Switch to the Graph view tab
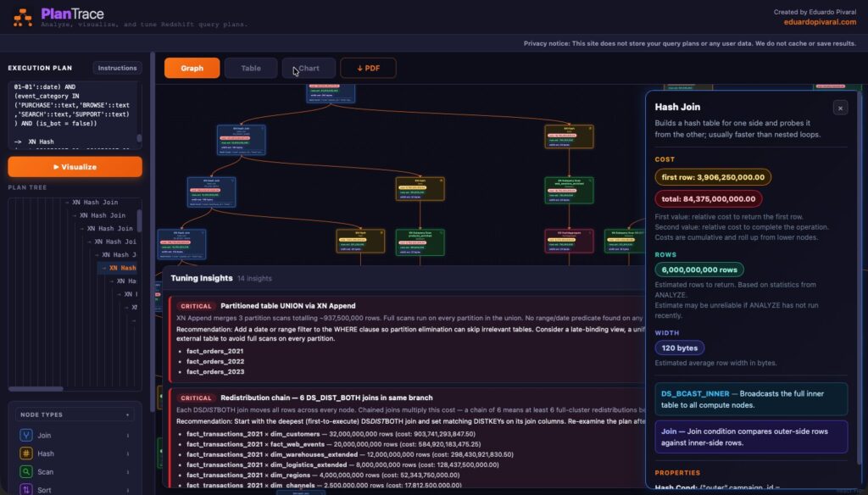Viewport: 868px width, 495px height. pos(192,68)
